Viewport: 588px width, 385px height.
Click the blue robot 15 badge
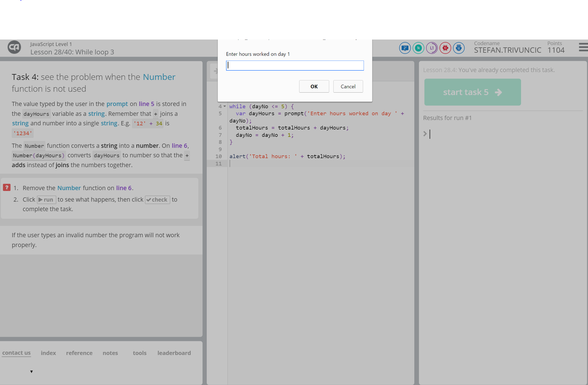(459, 48)
